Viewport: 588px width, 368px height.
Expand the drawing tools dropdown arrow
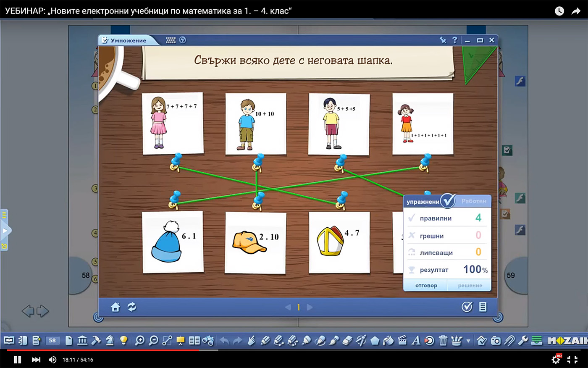point(468,341)
